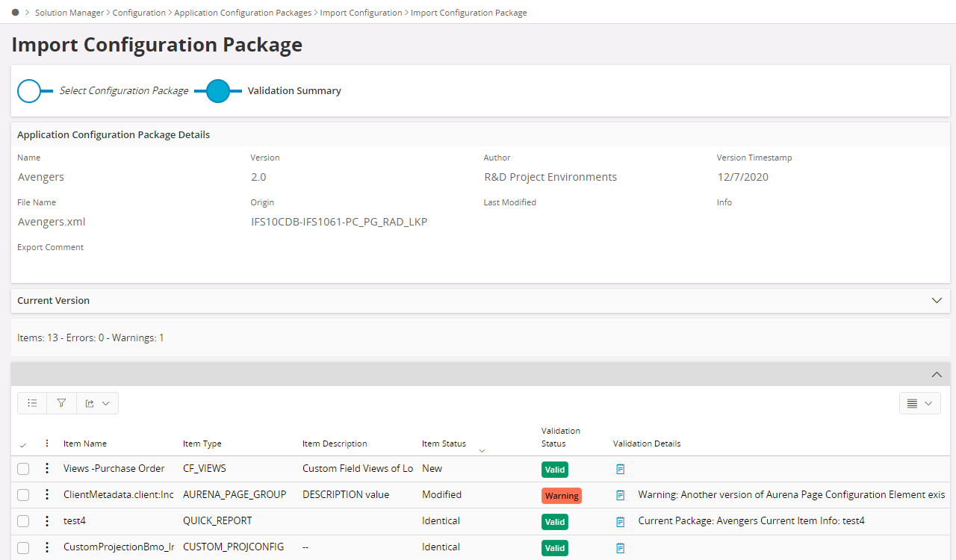Click the Configuration breadcrumb link
The image size is (956, 560).
139,13
